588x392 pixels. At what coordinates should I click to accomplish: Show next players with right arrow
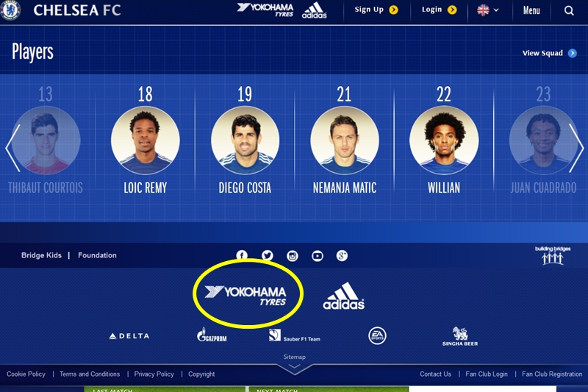coord(576,148)
